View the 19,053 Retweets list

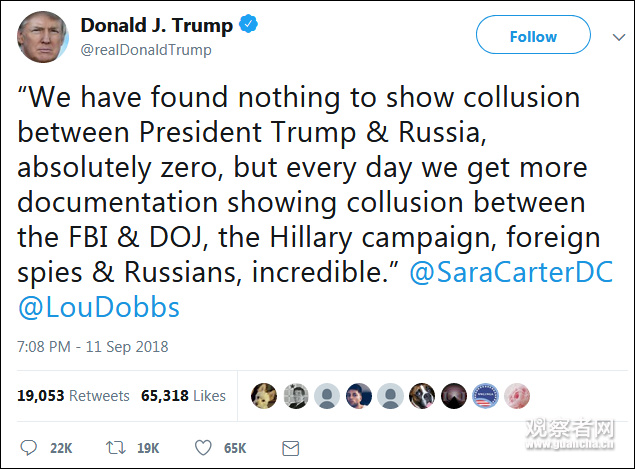pyautogui.click(x=73, y=396)
